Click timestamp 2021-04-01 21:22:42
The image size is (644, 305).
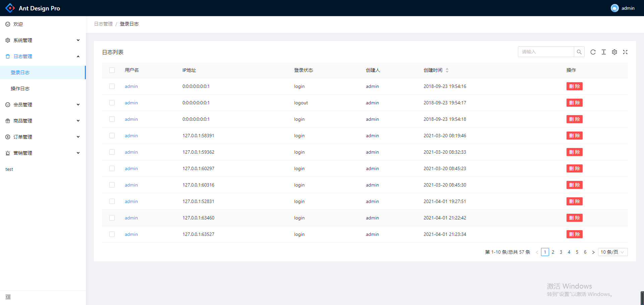pyautogui.click(x=445, y=218)
